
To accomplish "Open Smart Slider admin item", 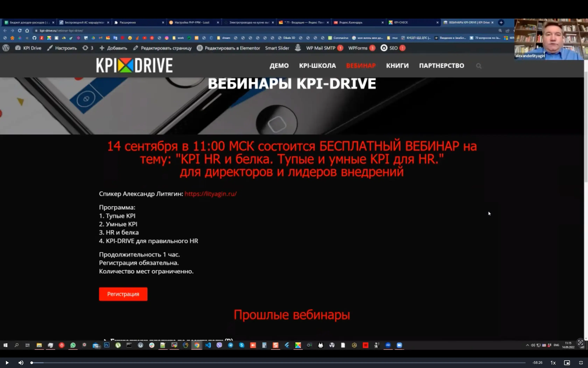I will pos(277,48).
